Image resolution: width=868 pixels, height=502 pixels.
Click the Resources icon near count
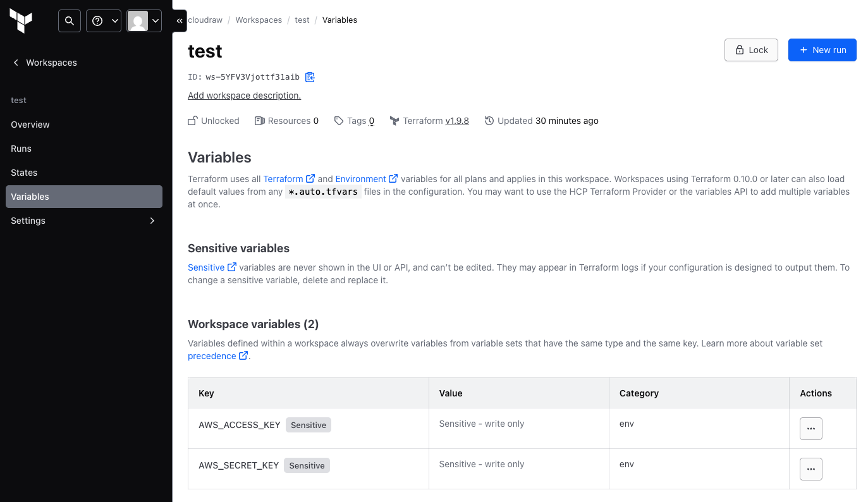259,121
